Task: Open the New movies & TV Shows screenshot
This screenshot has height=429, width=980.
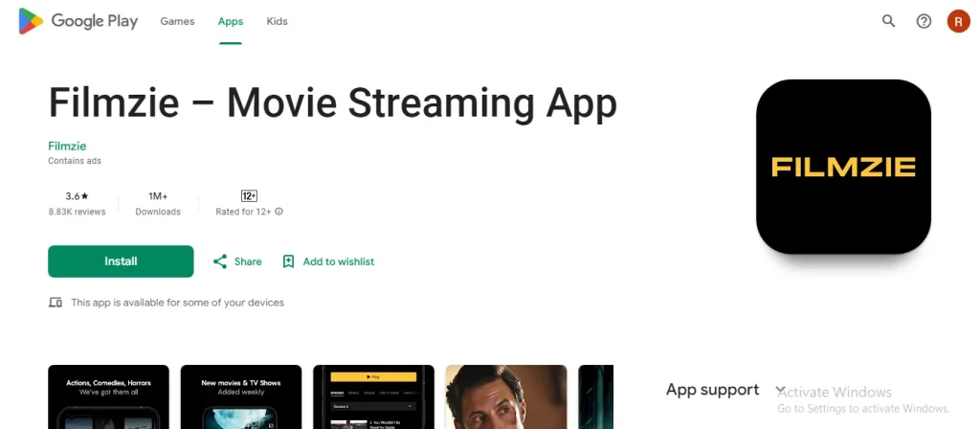Action: tap(241, 397)
